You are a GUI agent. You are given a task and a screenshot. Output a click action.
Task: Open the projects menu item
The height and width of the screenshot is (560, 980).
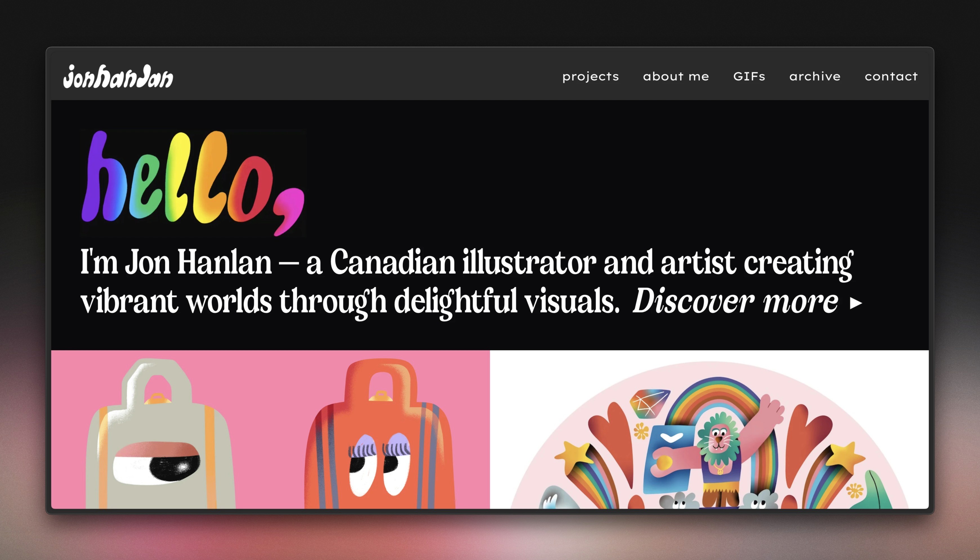tap(591, 76)
